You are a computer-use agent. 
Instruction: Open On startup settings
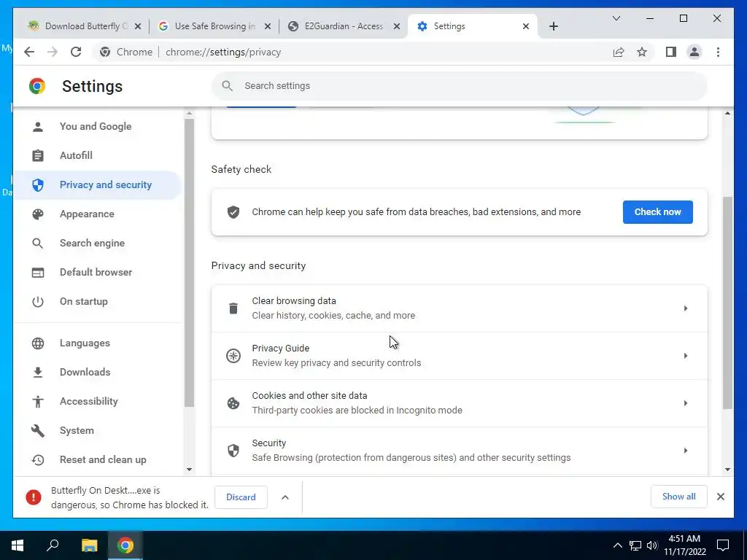coord(98,301)
